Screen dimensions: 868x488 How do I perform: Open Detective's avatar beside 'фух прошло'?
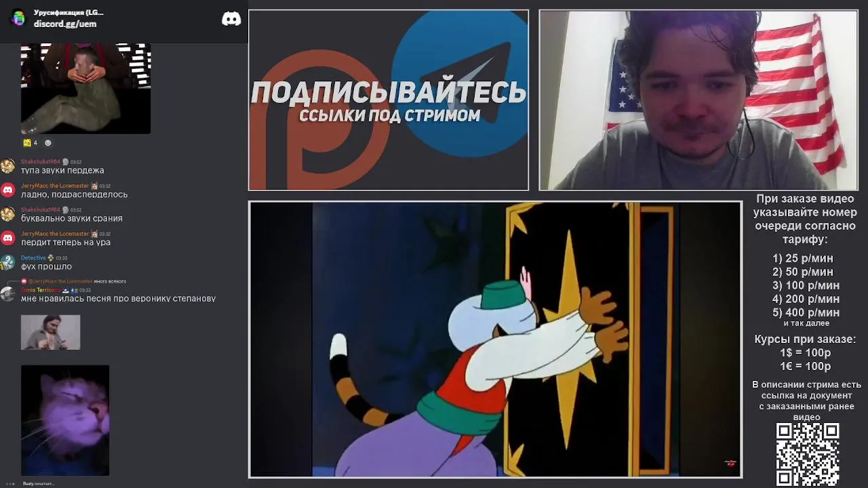[7, 262]
